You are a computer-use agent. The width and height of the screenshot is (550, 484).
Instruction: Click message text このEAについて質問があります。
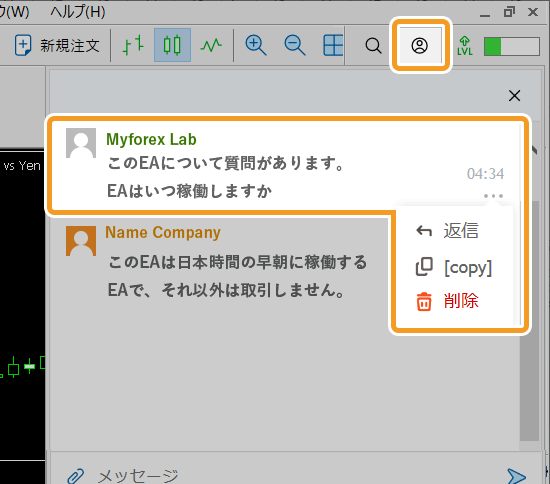tap(225, 163)
